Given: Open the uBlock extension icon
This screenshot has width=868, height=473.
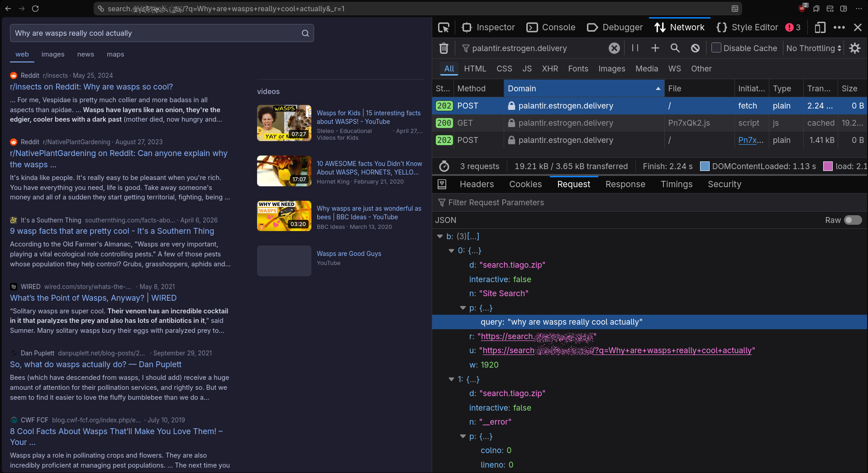Looking at the screenshot, I should [802, 8].
